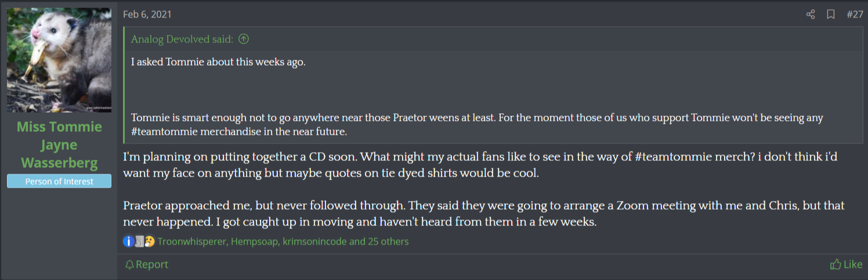This screenshot has height=280, width=868.
Task: Click the Feb 6, 2021 post date
Action: (x=147, y=15)
